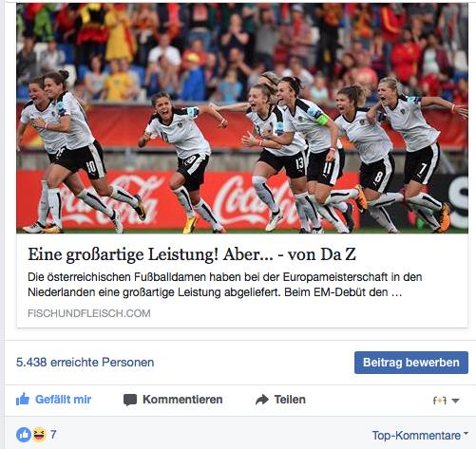The height and width of the screenshot is (449, 476).
Task: Click the f+f page identity icon
Action: coord(440,401)
